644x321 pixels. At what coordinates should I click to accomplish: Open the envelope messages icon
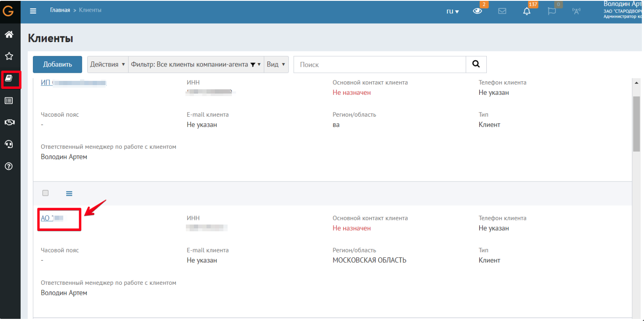tap(502, 11)
